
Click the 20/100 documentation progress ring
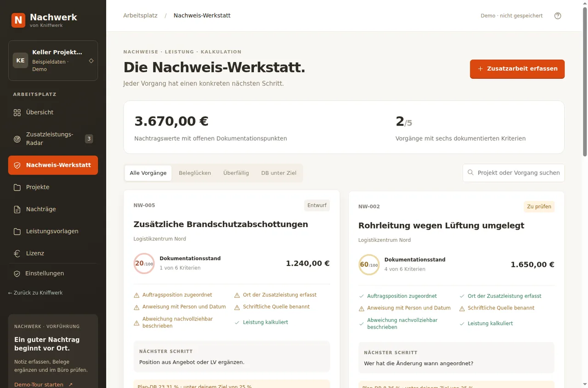tap(144, 263)
